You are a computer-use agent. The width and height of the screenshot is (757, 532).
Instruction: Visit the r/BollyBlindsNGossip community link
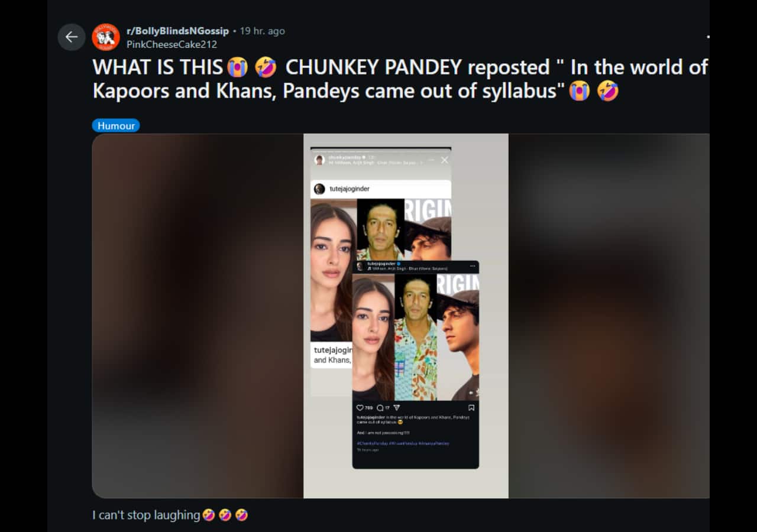(178, 31)
